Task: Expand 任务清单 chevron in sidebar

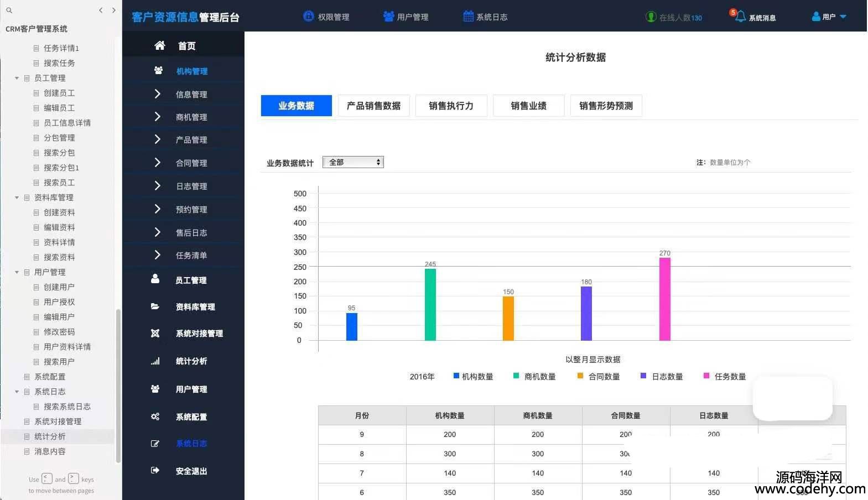Action: (x=157, y=254)
